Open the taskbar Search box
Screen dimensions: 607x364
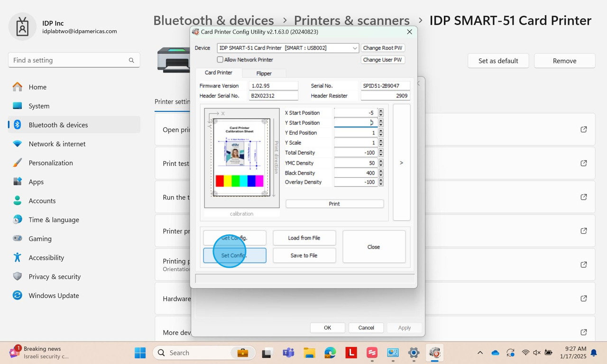[204, 353]
